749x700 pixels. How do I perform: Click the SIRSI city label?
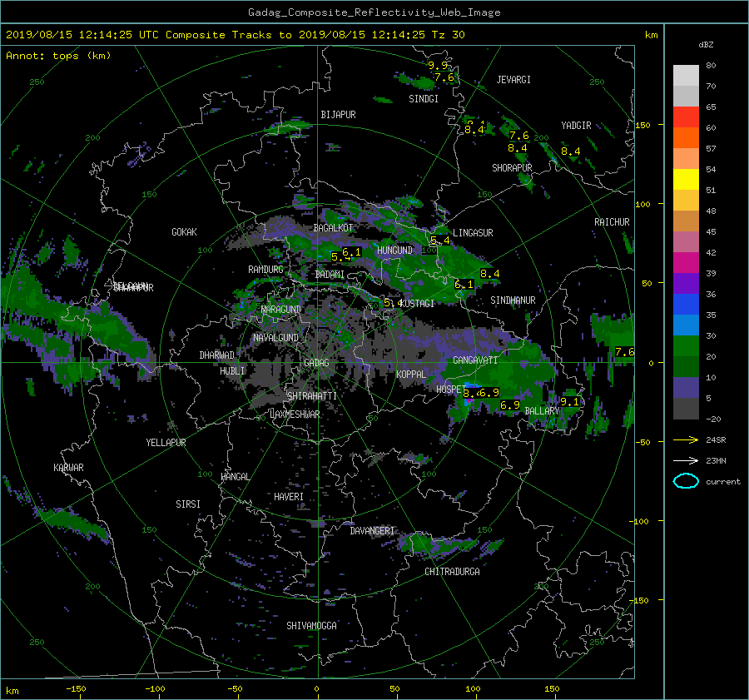tap(188, 504)
